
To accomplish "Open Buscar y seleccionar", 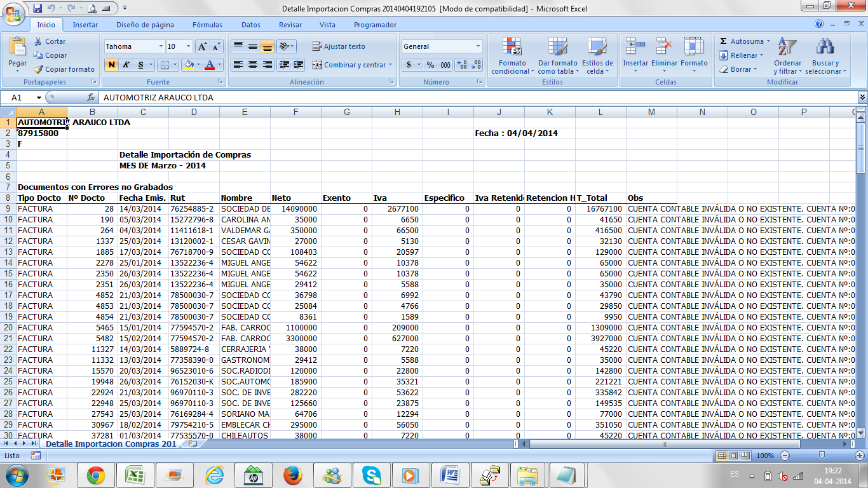I will 825,56.
